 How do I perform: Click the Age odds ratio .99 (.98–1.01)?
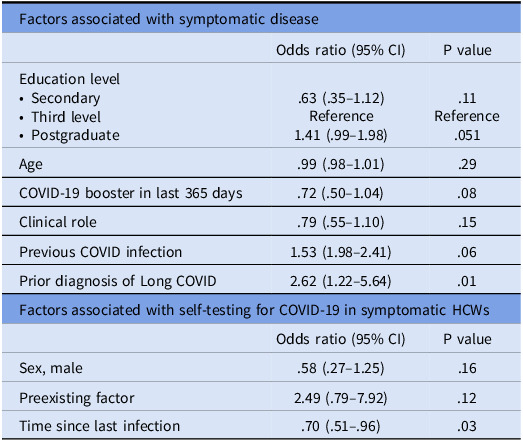[x=341, y=164]
